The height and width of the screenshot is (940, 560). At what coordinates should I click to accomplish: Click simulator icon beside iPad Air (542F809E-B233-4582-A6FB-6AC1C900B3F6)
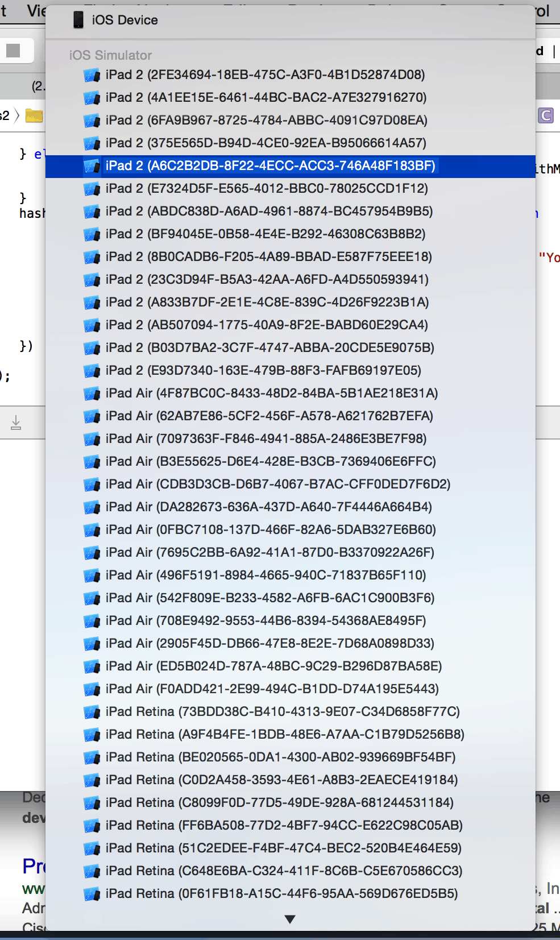point(92,598)
